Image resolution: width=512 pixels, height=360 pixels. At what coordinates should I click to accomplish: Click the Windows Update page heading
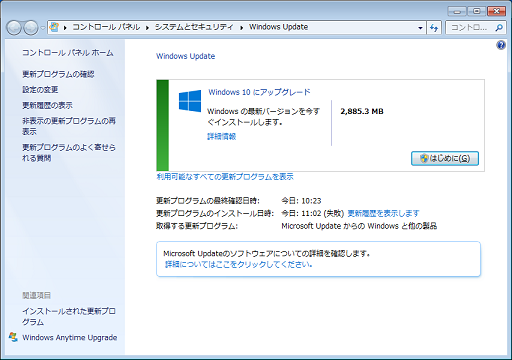pos(186,56)
